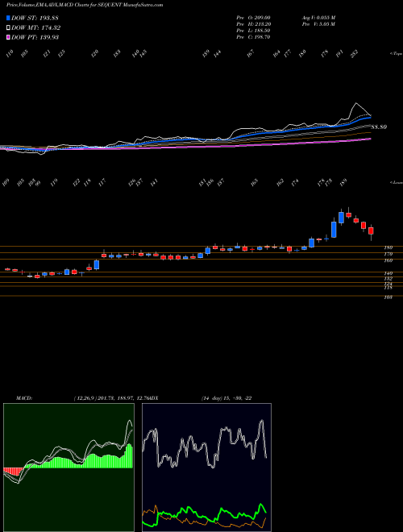The image size is (403, 532).
Task: Click the '88.80' label beside the EMA lines
Action: [379, 127]
